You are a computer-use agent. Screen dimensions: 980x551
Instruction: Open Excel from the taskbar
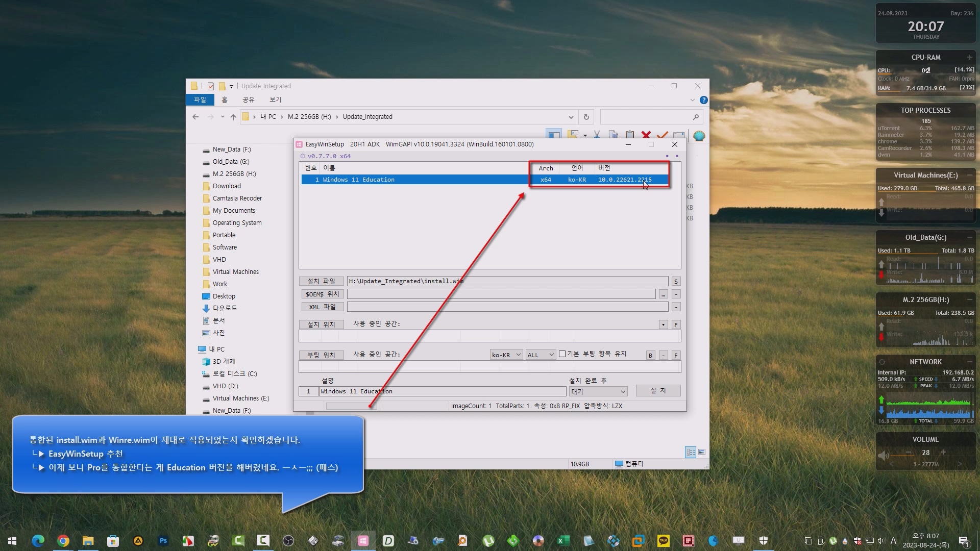click(x=563, y=541)
